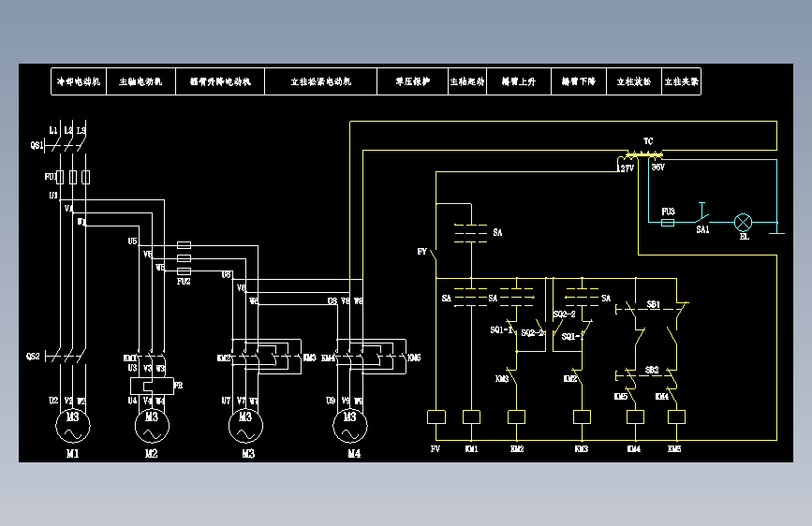Viewport: 812px width, 526px height.
Task: Select the 主轴电动机 header cell
Action: 140,81
